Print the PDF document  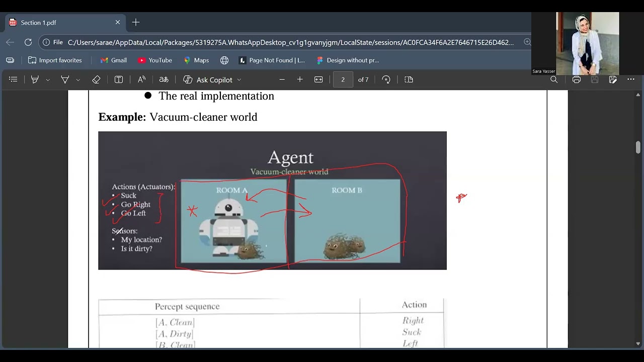(x=577, y=79)
